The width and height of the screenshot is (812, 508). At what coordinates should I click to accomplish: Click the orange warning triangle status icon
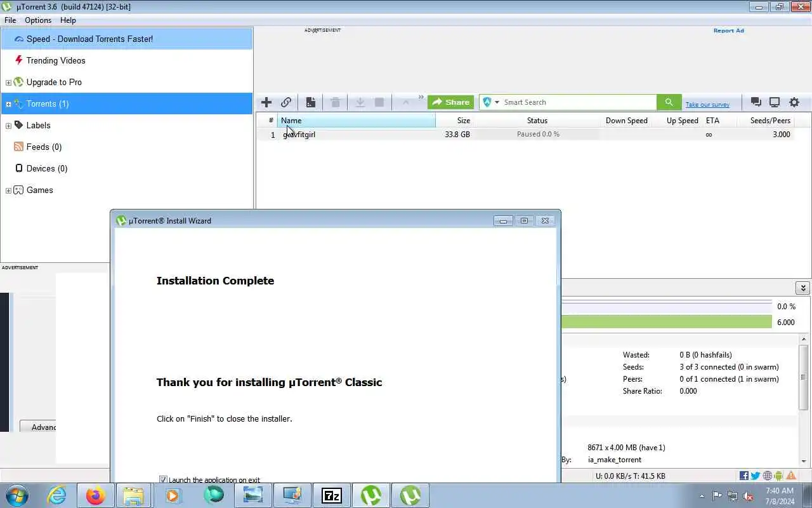tap(791, 476)
